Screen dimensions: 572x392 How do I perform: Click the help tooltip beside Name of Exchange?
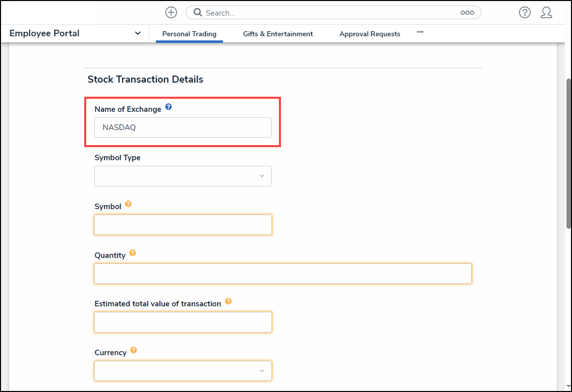coord(168,106)
